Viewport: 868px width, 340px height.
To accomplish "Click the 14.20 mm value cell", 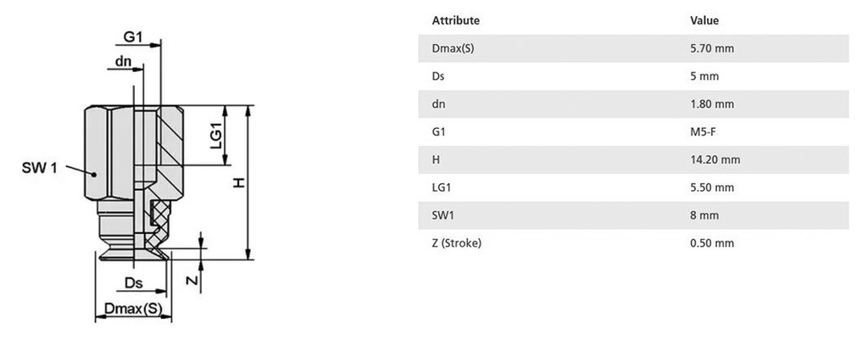I will click(715, 159).
